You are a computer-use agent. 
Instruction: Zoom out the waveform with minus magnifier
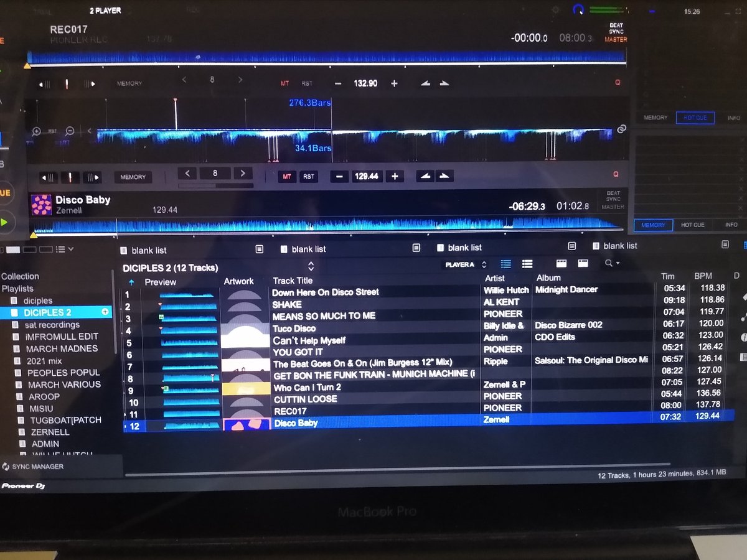click(x=70, y=131)
